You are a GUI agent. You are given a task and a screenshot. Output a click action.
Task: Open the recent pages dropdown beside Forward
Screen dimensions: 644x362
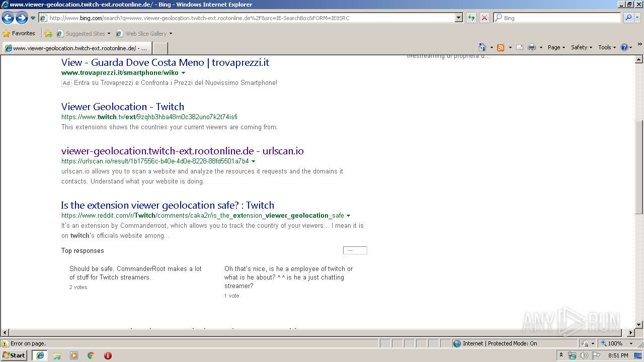click(33, 18)
